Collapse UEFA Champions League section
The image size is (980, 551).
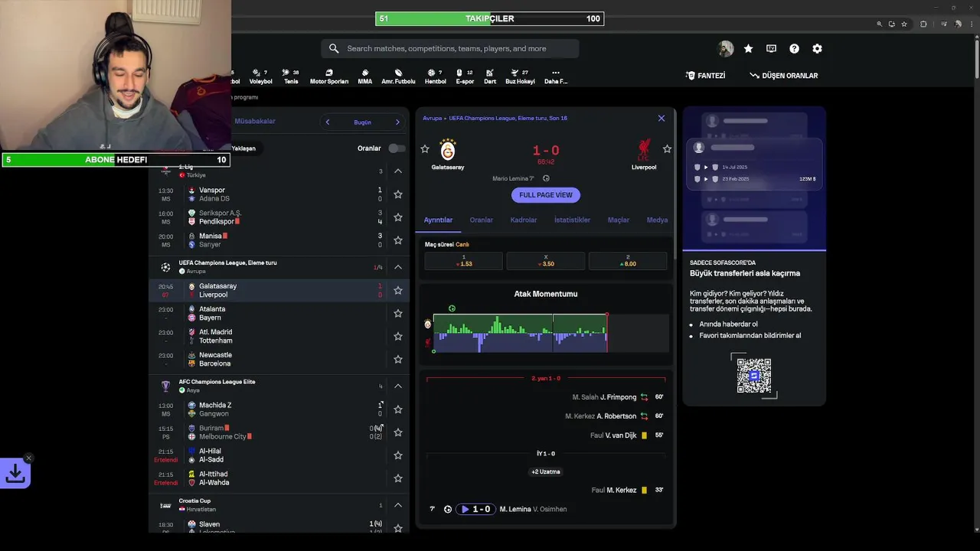pos(398,267)
